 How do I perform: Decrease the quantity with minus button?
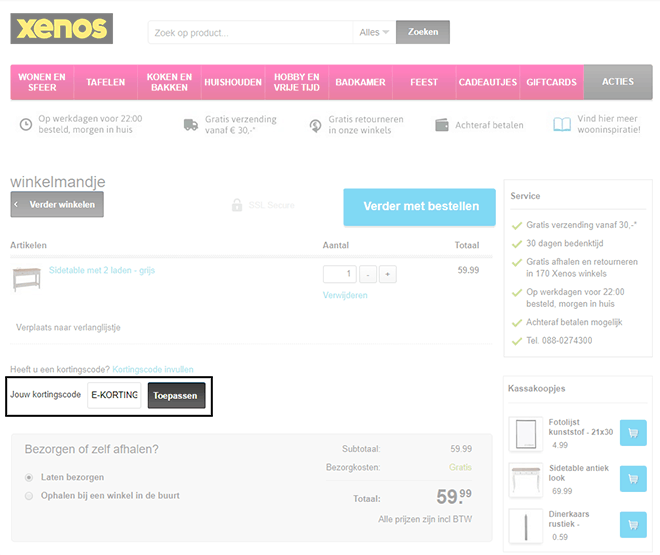coord(368,274)
